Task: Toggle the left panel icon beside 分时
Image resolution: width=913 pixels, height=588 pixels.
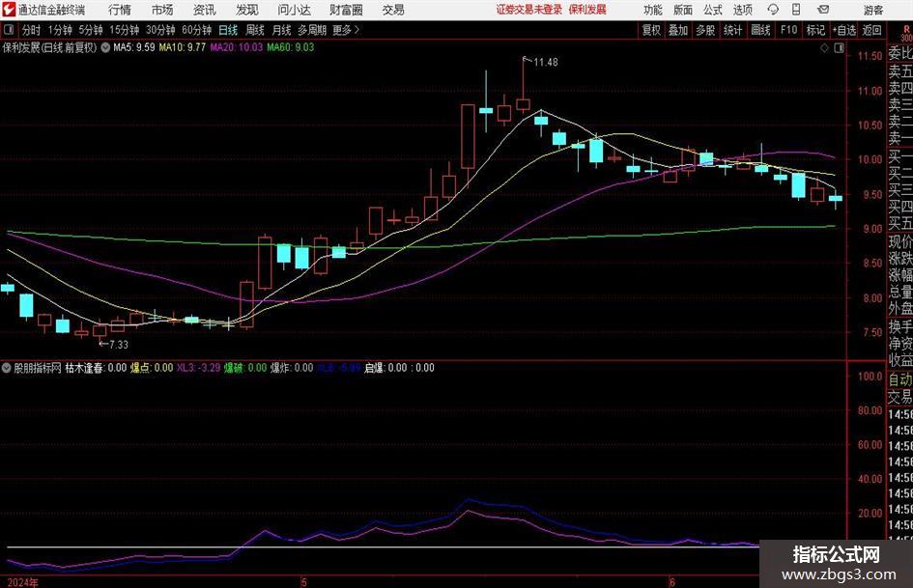Action: [x=9, y=30]
